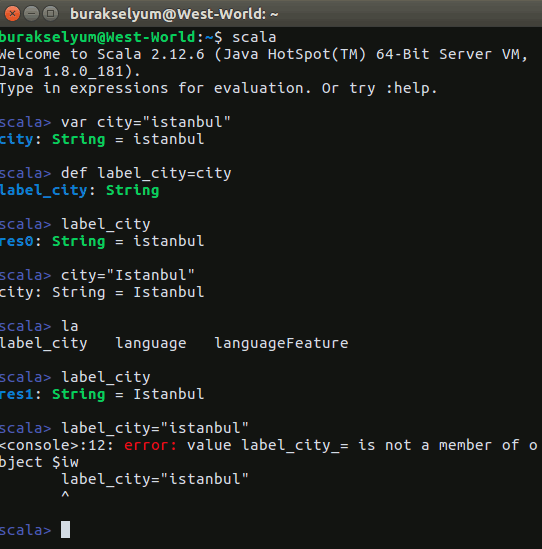Image resolution: width=542 pixels, height=549 pixels.
Task: Click the 'Java 1.8.0_181' line
Action: tap(70, 71)
